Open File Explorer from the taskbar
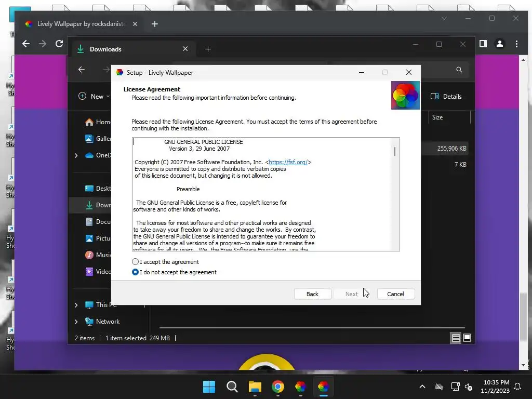This screenshot has width=532, height=399. tap(255, 387)
